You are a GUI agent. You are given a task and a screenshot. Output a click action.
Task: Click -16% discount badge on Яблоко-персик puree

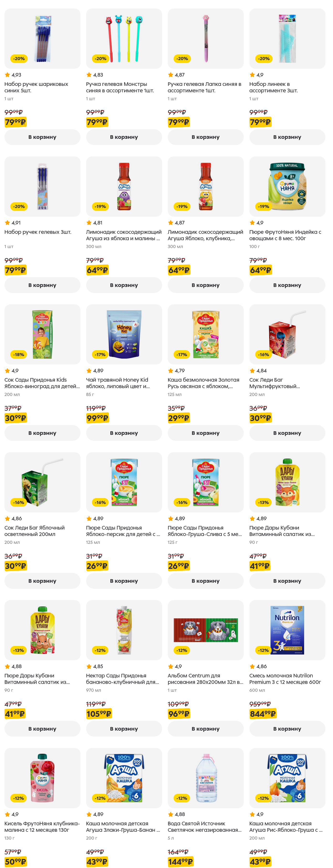pos(100,502)
